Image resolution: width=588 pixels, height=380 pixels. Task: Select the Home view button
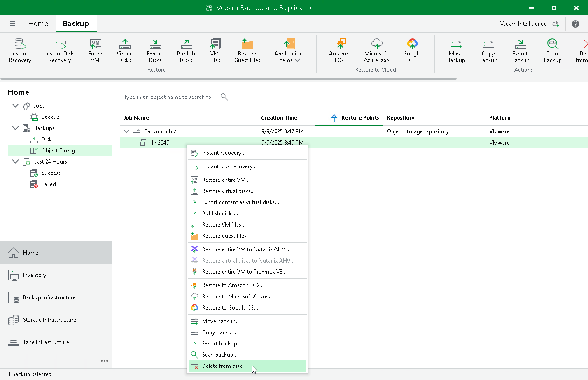56,253
